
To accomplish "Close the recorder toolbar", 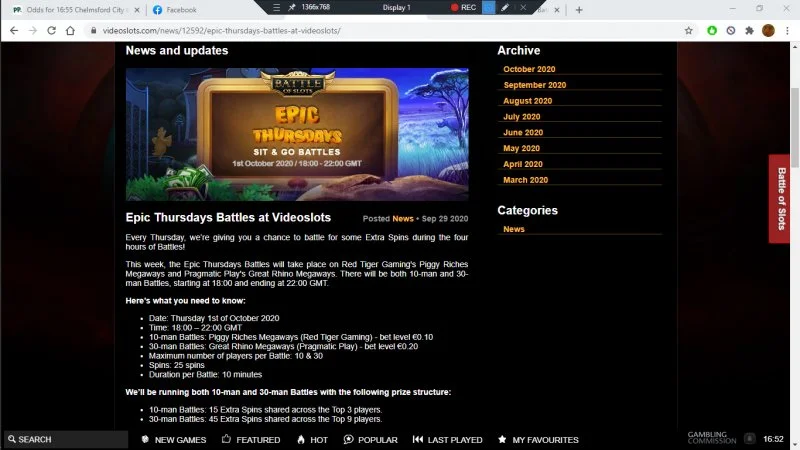I will pyautogui.click(x=523, y=7).
